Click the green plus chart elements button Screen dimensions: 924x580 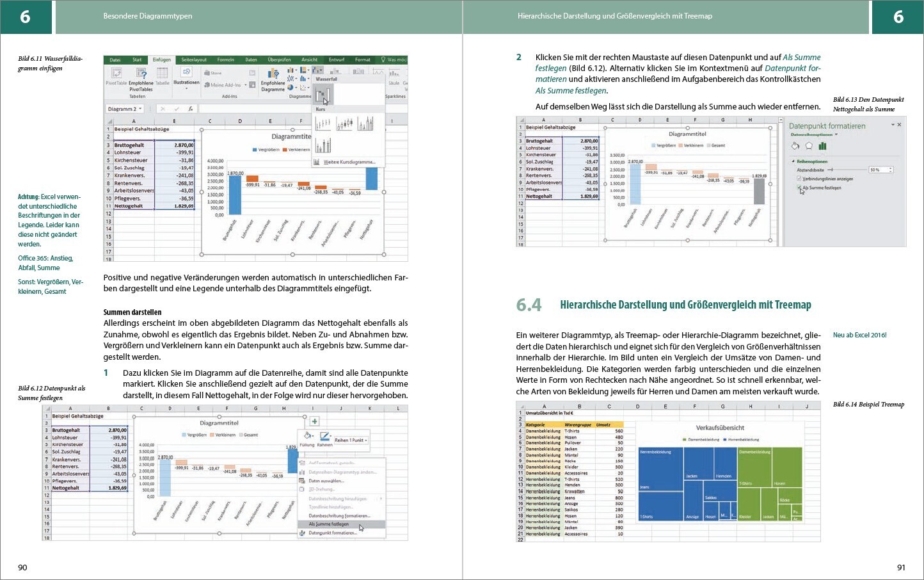[x=315, y=421]
